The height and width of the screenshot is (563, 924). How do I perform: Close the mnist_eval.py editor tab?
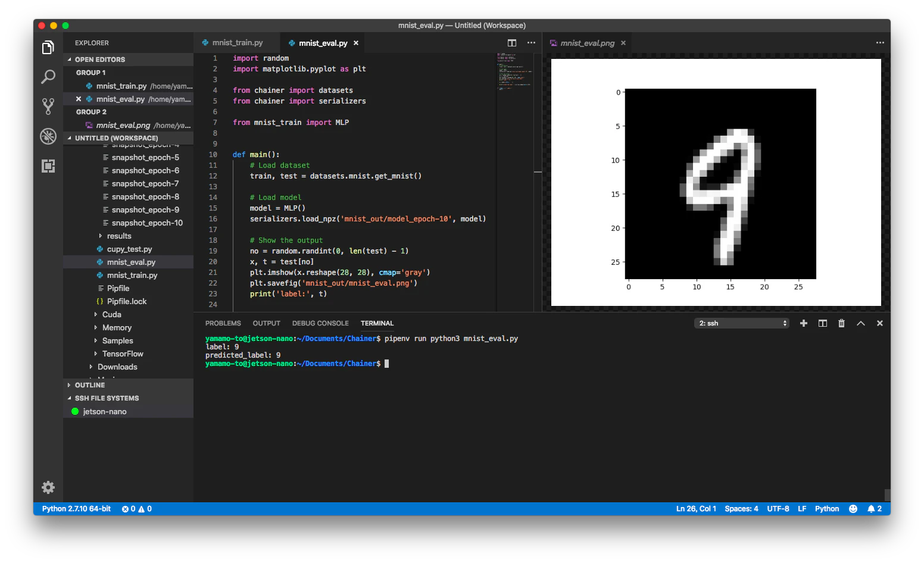356,43
